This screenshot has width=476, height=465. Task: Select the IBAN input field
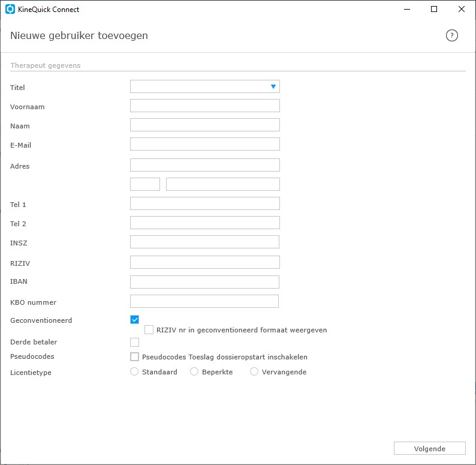point(204,282)
